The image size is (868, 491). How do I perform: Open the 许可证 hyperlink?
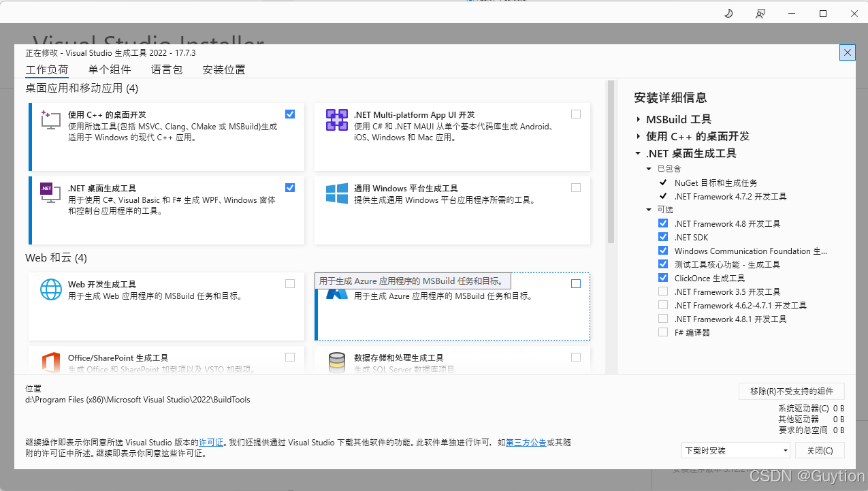(x=212, y=442)
